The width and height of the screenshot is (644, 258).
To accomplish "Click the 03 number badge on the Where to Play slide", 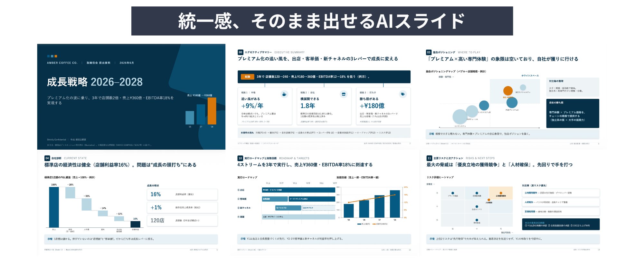I will click(429, 52).
